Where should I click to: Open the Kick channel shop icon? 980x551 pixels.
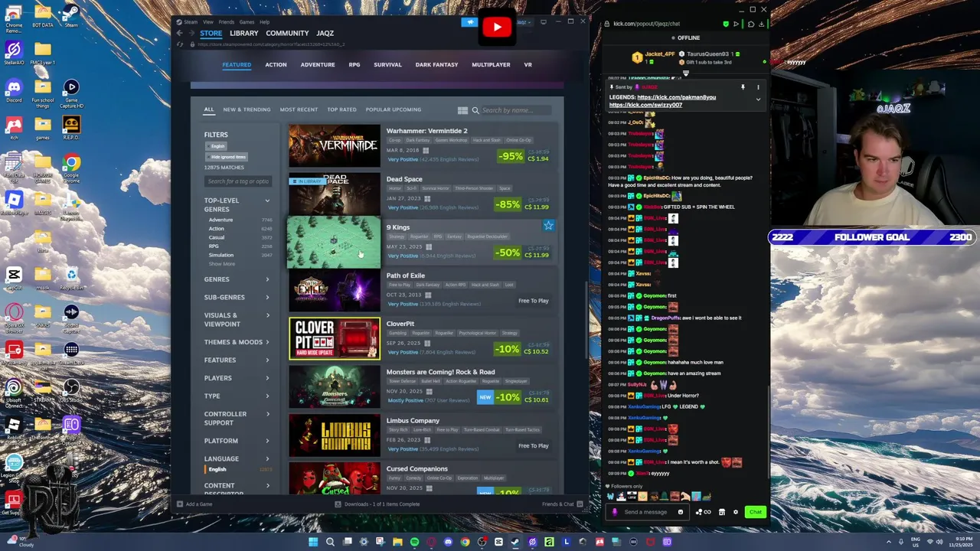click(x=721, y=512)
